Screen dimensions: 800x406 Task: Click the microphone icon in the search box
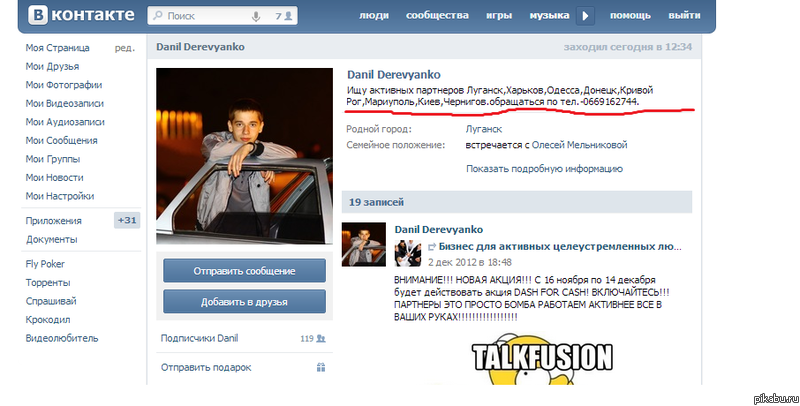pyautogui.click(x=257, y=16)
